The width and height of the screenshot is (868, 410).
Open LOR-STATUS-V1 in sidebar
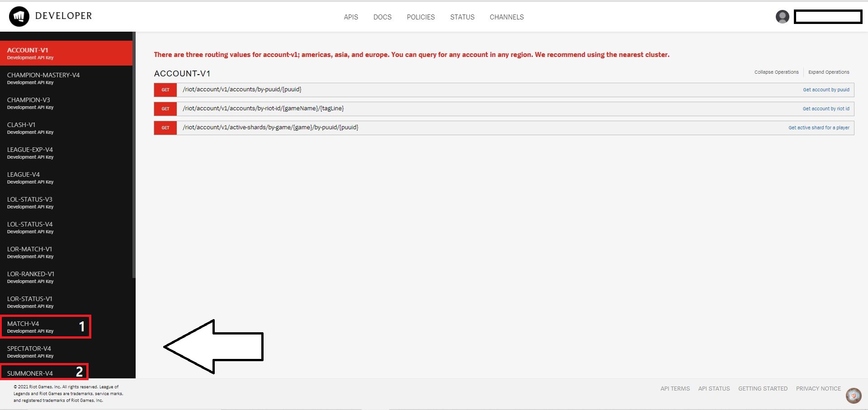click(x=66, y=302)
